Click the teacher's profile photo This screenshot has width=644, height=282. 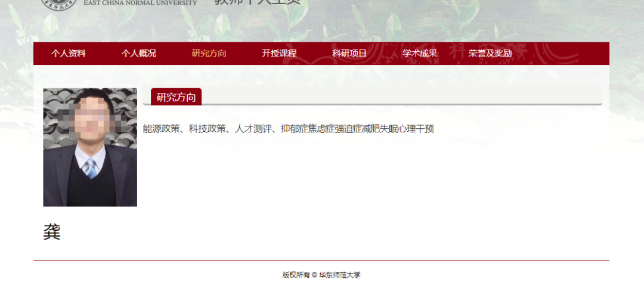(x=90, y=147)
